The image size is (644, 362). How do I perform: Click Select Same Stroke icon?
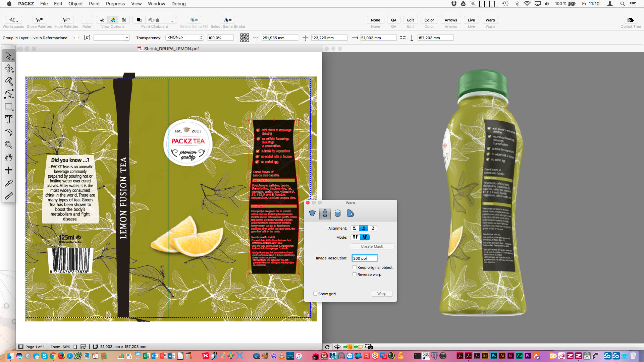click(228, 20)
